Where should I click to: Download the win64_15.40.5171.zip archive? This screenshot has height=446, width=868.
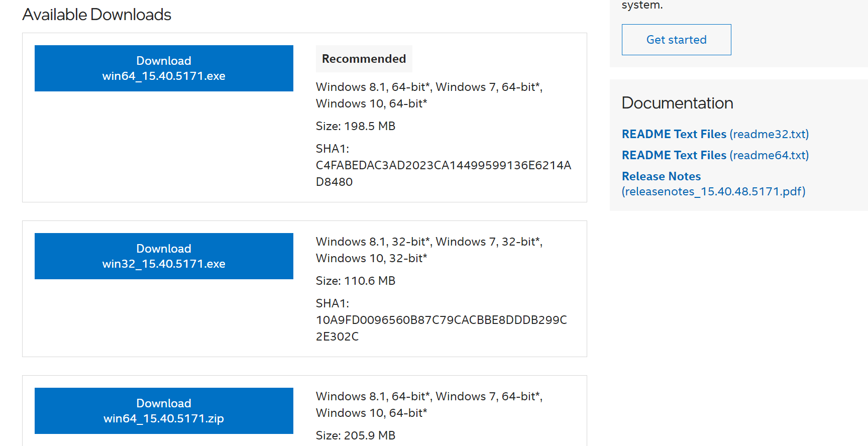(164, 411)
